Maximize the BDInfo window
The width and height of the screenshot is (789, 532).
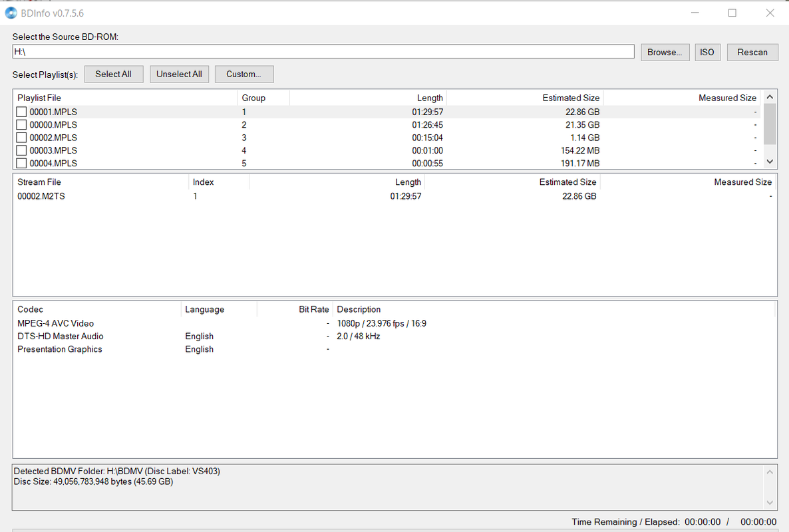tap(732, 13)
